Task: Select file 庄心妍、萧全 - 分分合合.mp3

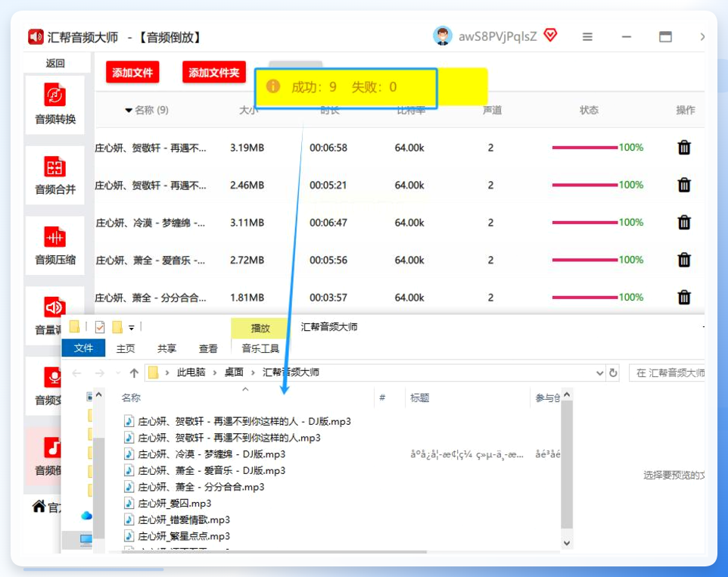Action: pos(194,487)
